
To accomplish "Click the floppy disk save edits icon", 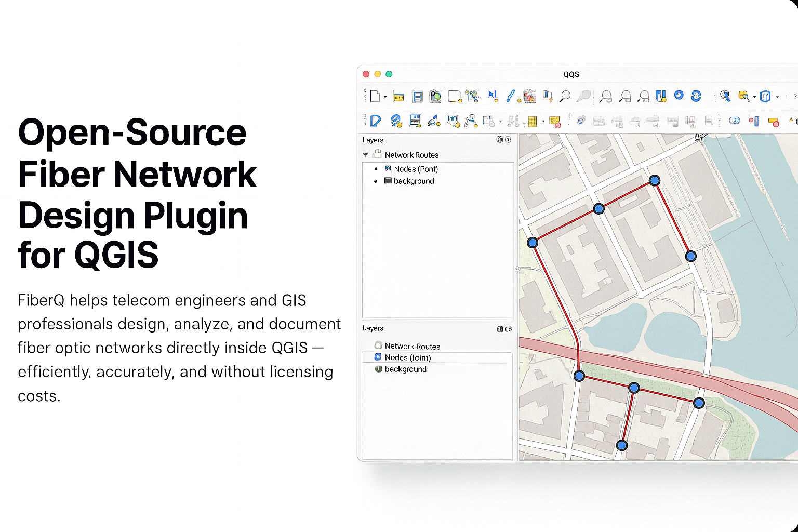I will click(415, 121).
